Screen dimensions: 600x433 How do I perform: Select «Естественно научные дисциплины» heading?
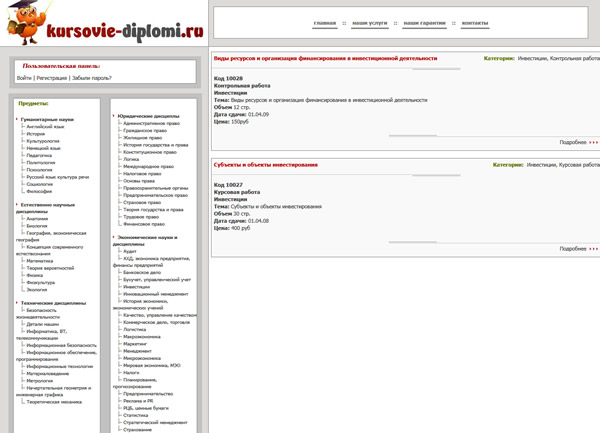click(x=46, y=208)
